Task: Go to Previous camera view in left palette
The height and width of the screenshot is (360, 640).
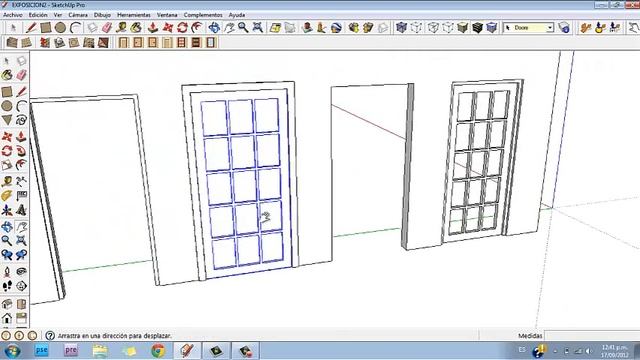Action: (x=7, y=256)
